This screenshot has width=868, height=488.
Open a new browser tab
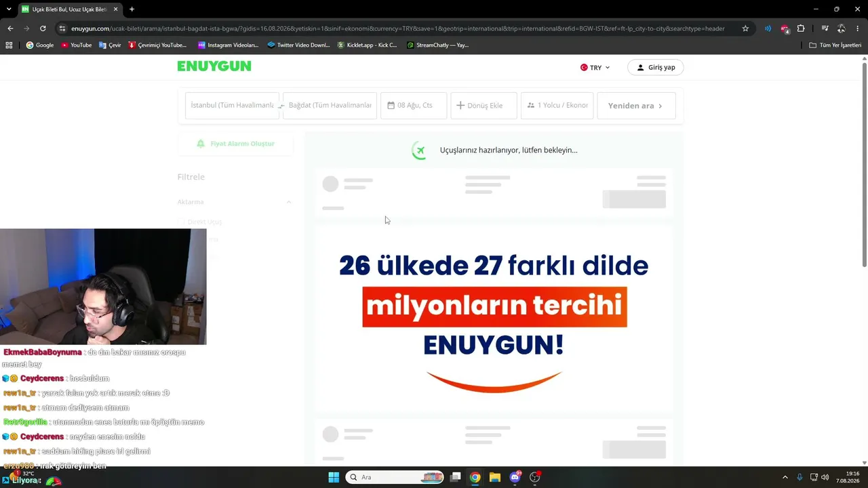[132, 9]
